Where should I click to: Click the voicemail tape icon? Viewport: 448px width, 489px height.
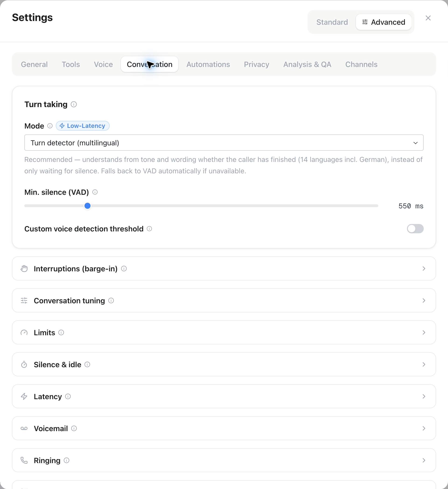(x=24, y=428)
